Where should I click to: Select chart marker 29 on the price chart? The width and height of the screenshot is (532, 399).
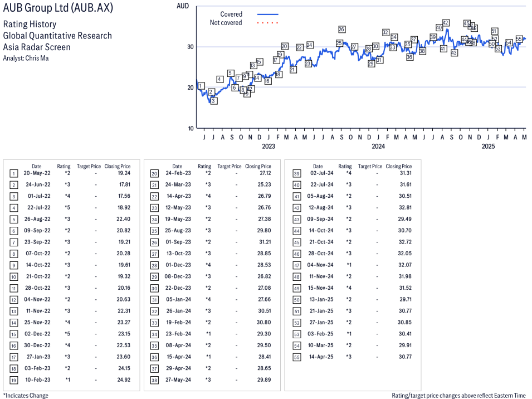coord(371,64)
